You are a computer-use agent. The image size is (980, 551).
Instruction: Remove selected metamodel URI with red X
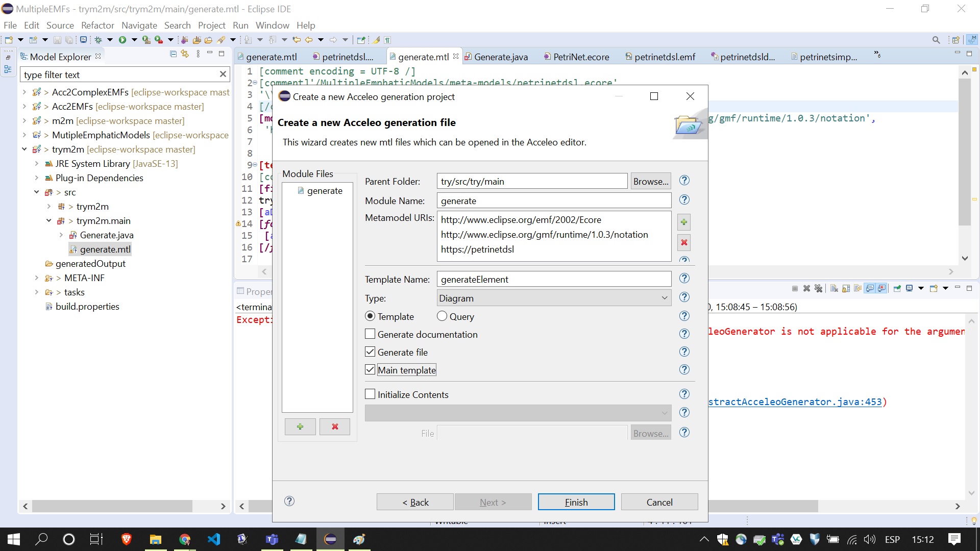684,242
